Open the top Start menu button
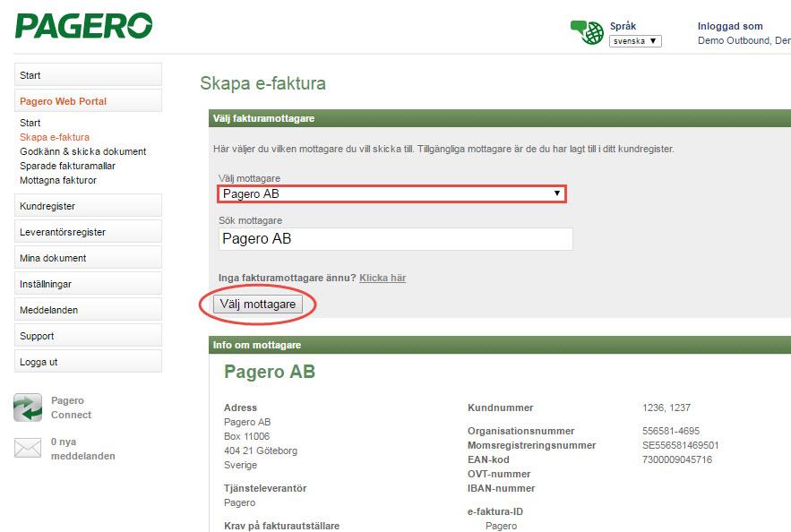The width and height of the screenshot is (791, 532). click(89, 75)
